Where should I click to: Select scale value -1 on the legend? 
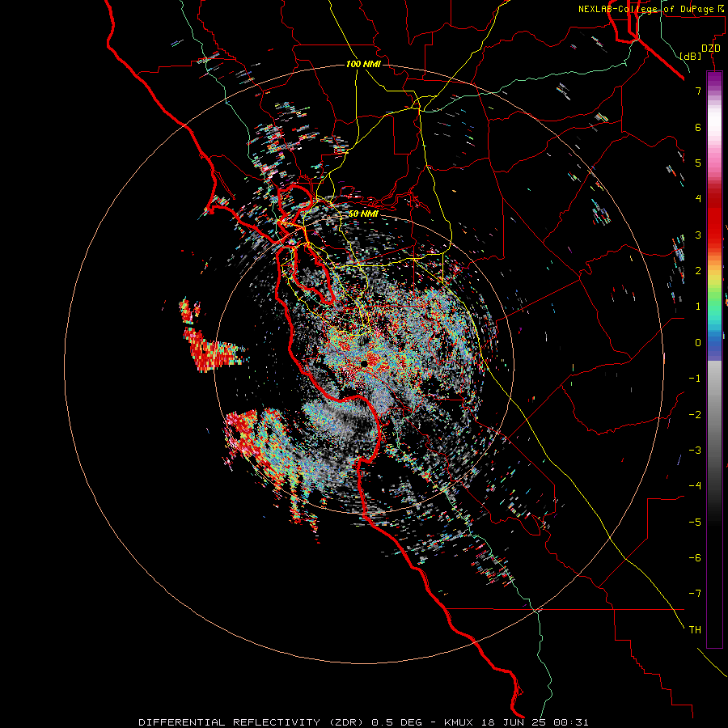coord(695,379)
